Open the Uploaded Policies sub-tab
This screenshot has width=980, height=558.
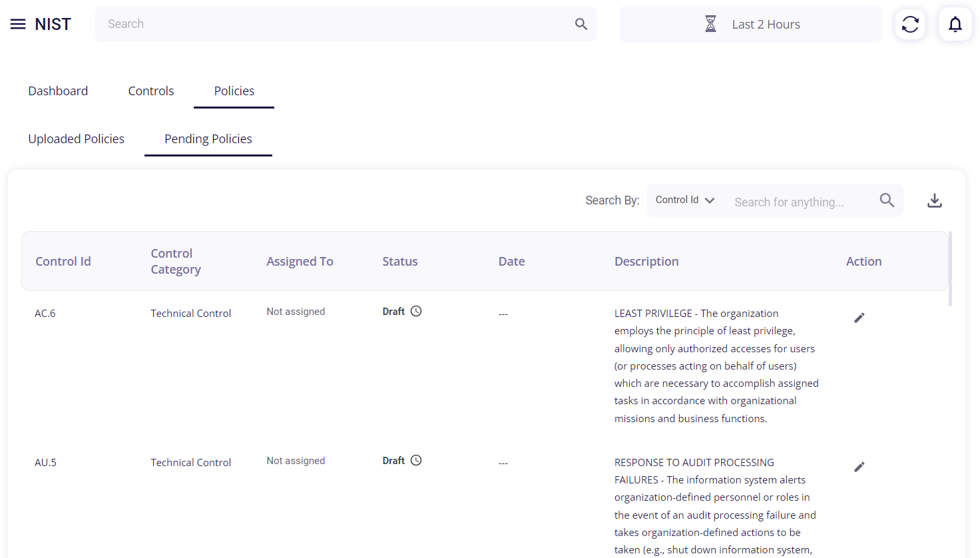click(x=76, y=139)
